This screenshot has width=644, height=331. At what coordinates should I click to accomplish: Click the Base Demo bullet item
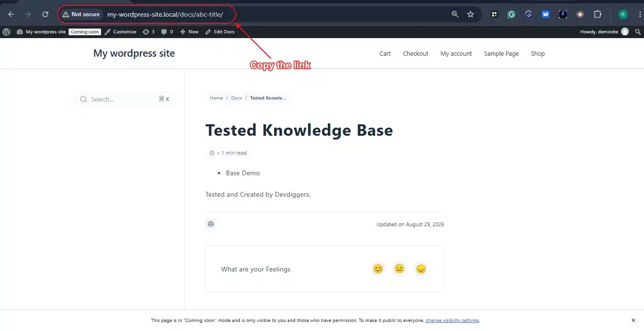[x=243, y=173]
